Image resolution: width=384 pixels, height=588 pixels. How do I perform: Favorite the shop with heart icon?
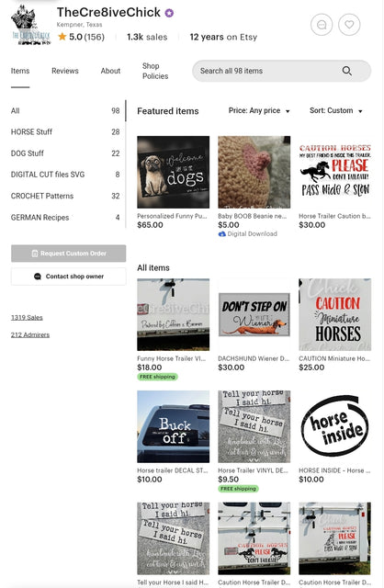[x=349, y=25]
